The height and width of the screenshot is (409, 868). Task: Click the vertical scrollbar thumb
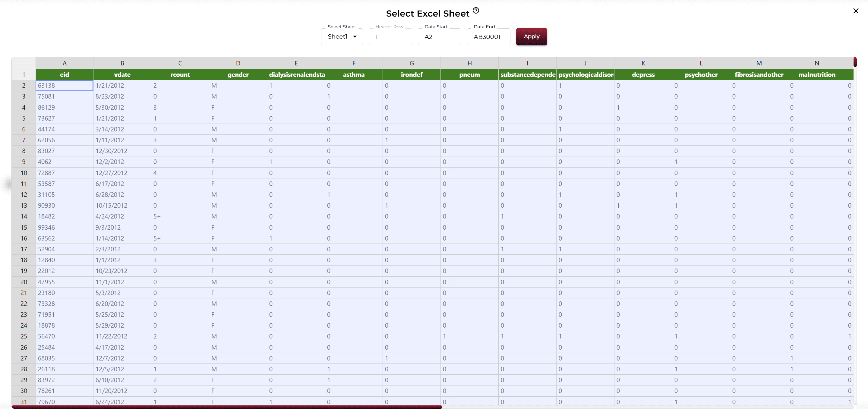(x=855, y=62)
